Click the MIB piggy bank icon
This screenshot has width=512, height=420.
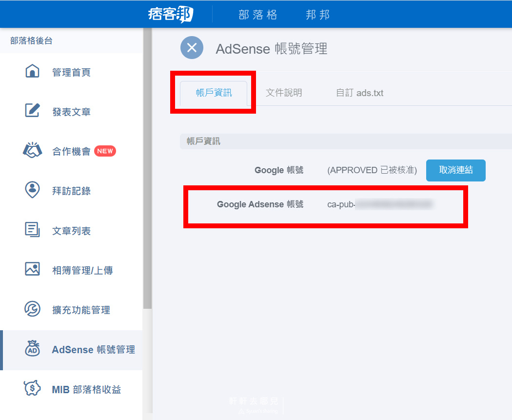pos(32,388)
